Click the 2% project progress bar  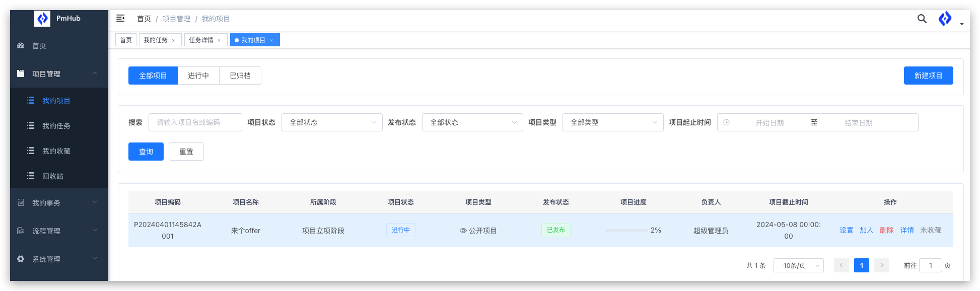pos(626,230)
